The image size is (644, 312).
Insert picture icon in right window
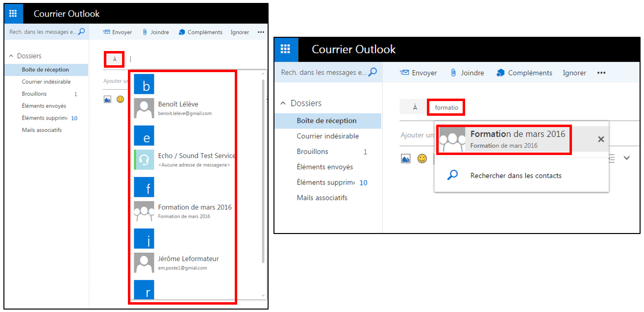coord(406,158)
